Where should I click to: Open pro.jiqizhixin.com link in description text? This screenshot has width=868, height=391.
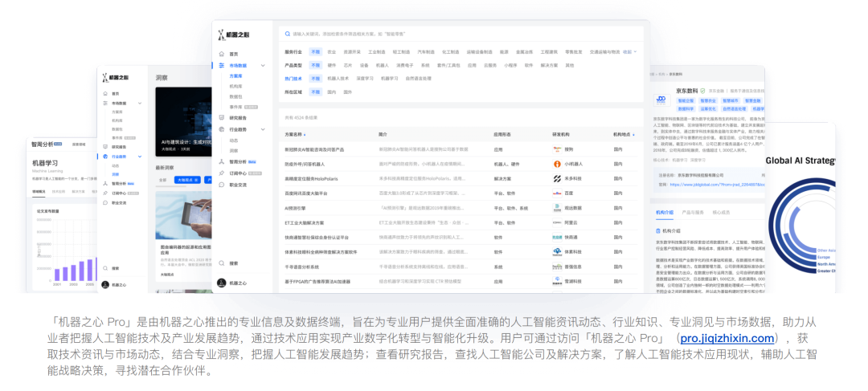(727, 339)
